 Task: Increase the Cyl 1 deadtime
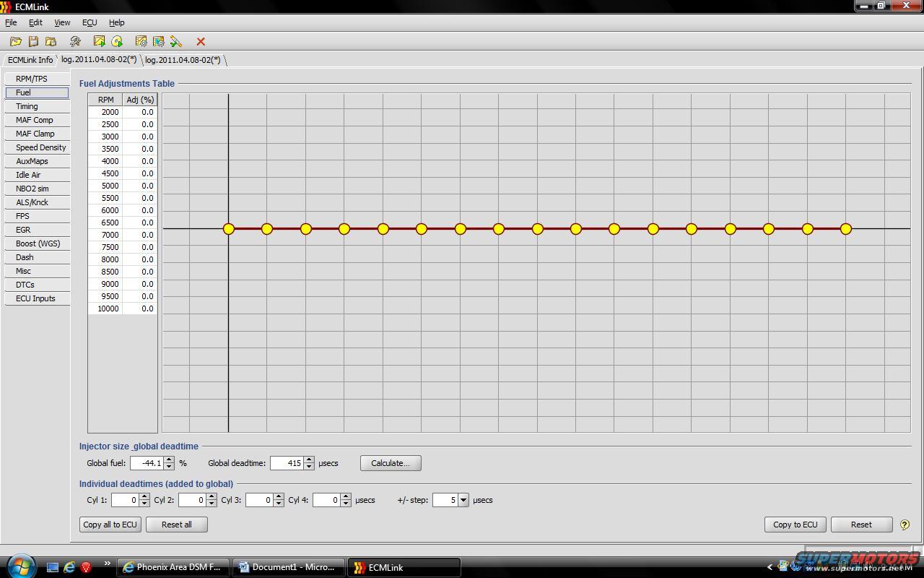coord(144,496)
